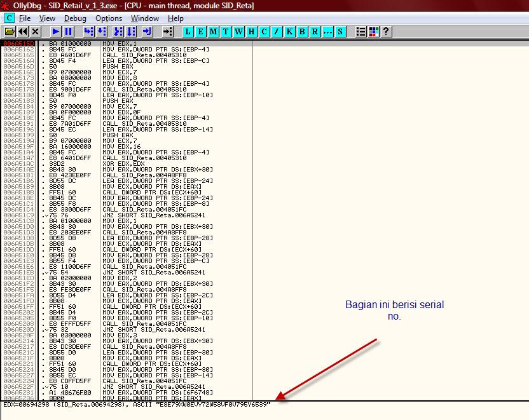The height and width of the screenshot is (420, 529).
Task: Select LEA EDX,[EBP-24] instruction
Action: click(x=158, y=180)
